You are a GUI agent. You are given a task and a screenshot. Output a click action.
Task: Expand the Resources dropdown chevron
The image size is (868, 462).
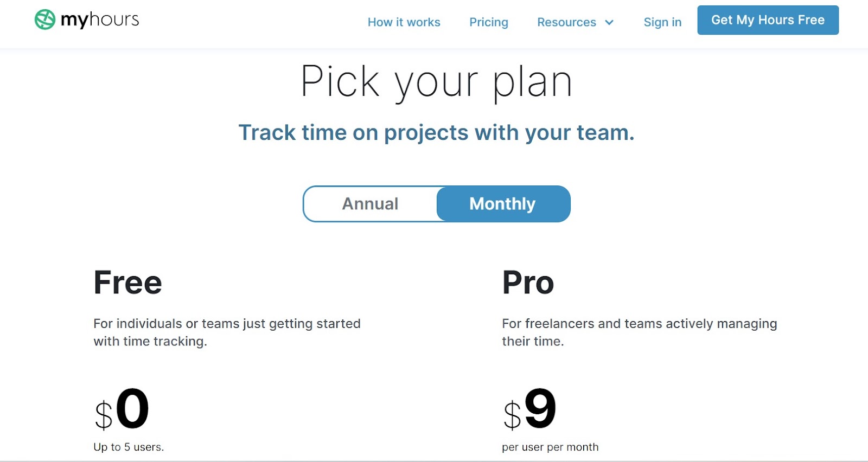coord(610,23)
